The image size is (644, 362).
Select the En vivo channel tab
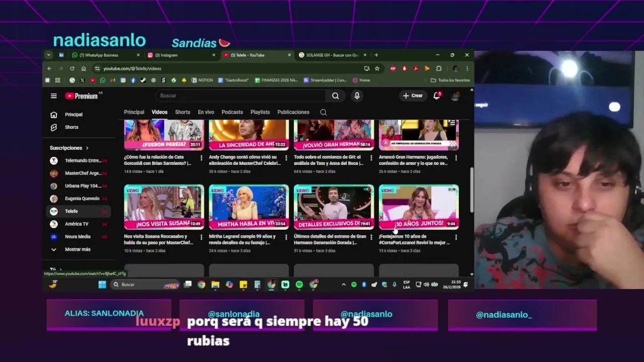206,112
